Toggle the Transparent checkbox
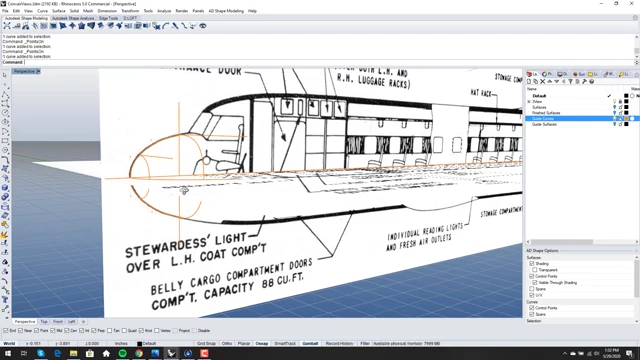Image resolution: width=640 pixels, height=360 pixels. click(x=535, y=270)
